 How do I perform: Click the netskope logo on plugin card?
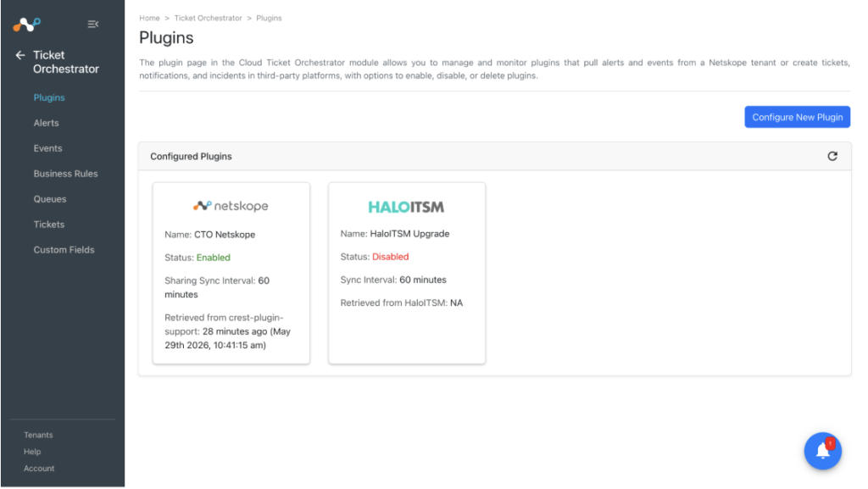pyautogui.click(x=231, y=206)
